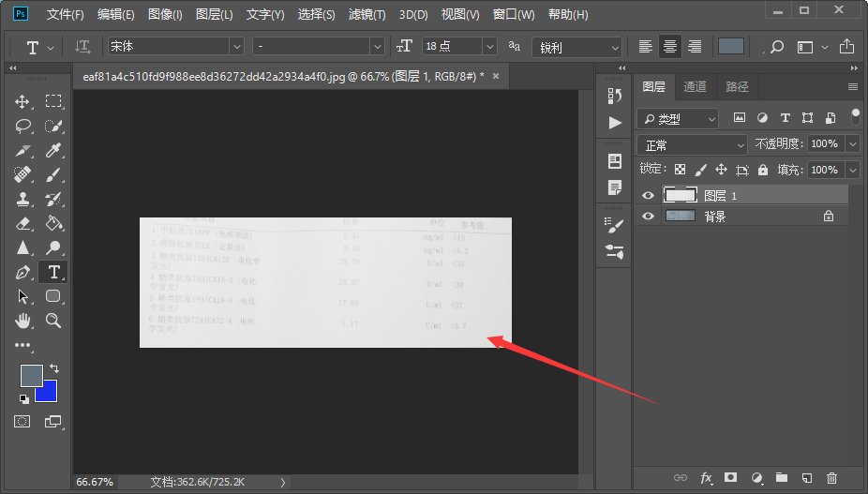Viewport: 868px width, 494px height.
Task: Select the Lasso tool
Action: [22, 126]
